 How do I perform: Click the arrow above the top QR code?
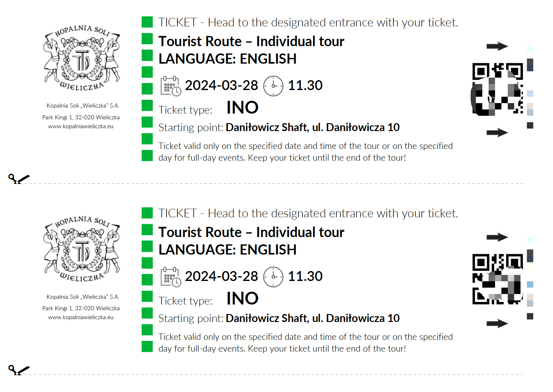[x=497, y=46]
